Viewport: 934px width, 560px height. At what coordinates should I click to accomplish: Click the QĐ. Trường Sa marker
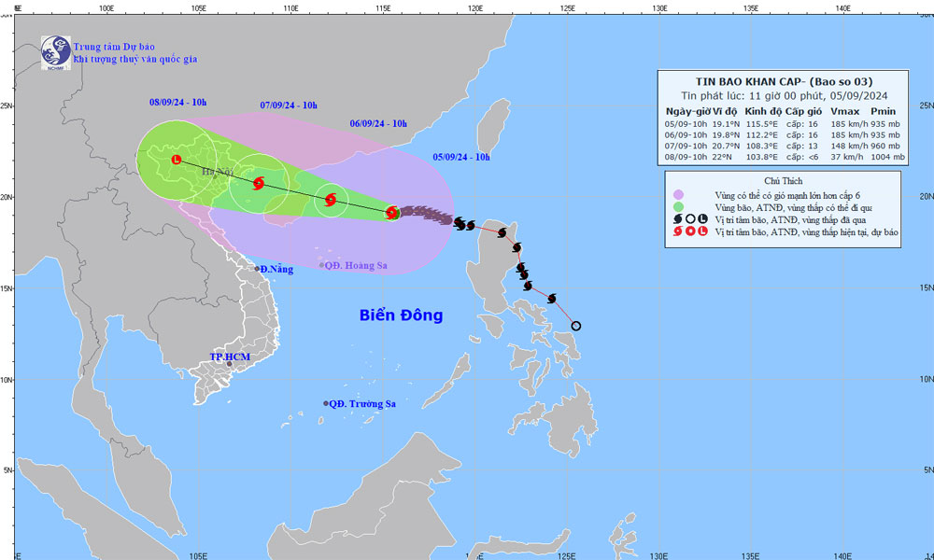click(326, 403)
